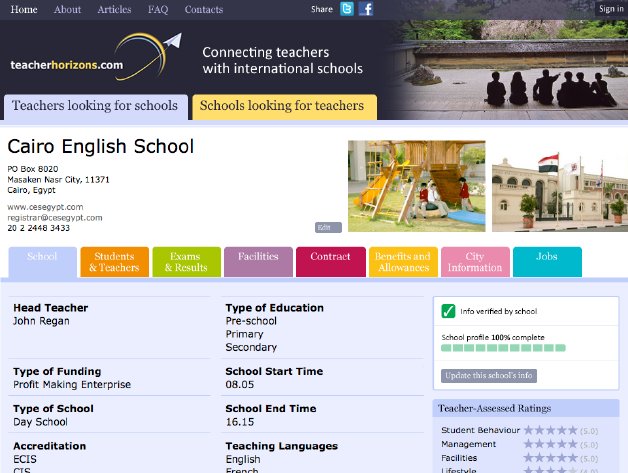The width and height of the screenshot is (628, 473).
Task: Click the Cairo English School heading
Action: [101, 146]
